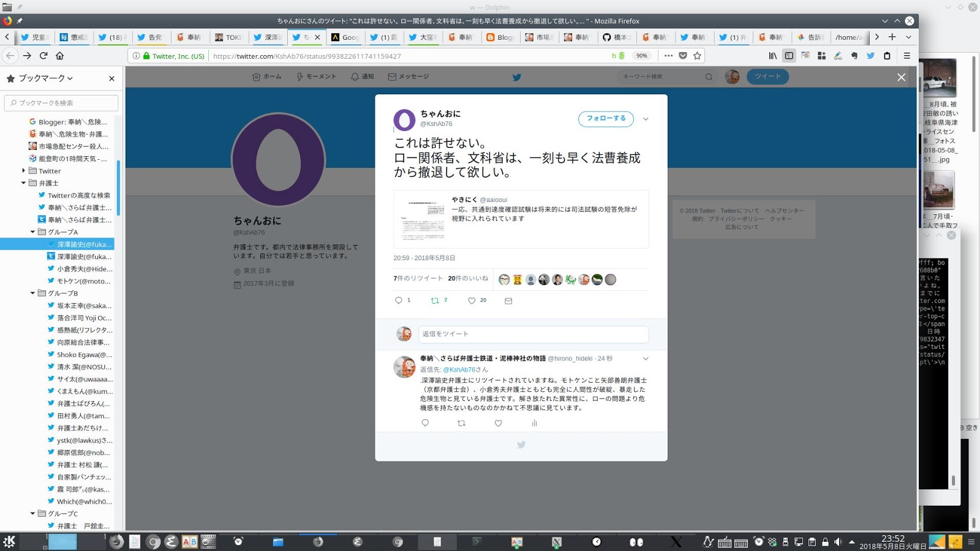
Task: Close the current ちゃんおに tab
Action: point(317,37)
